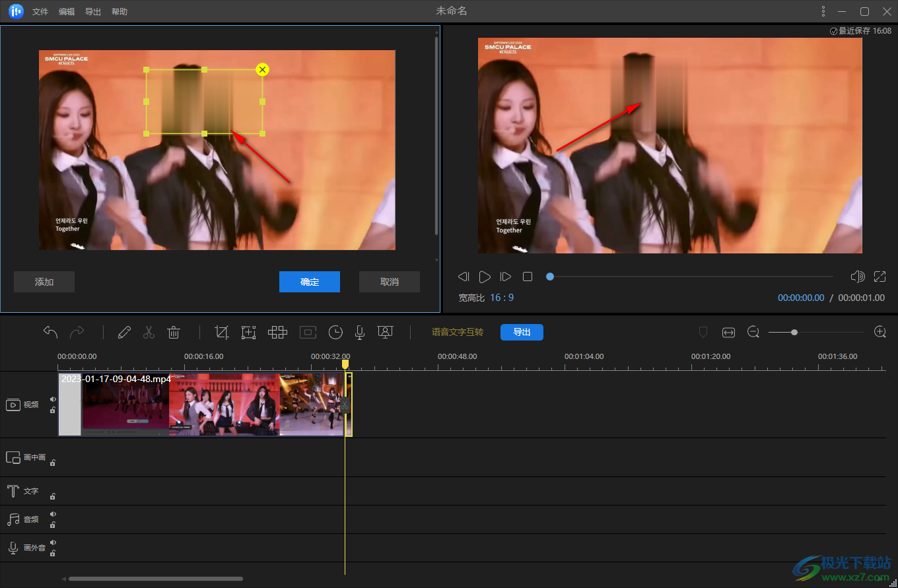The height and width of the screenshot is (588, 898).
Task: Open the three-dot more options menu
Action: click(x=823, y=11)
